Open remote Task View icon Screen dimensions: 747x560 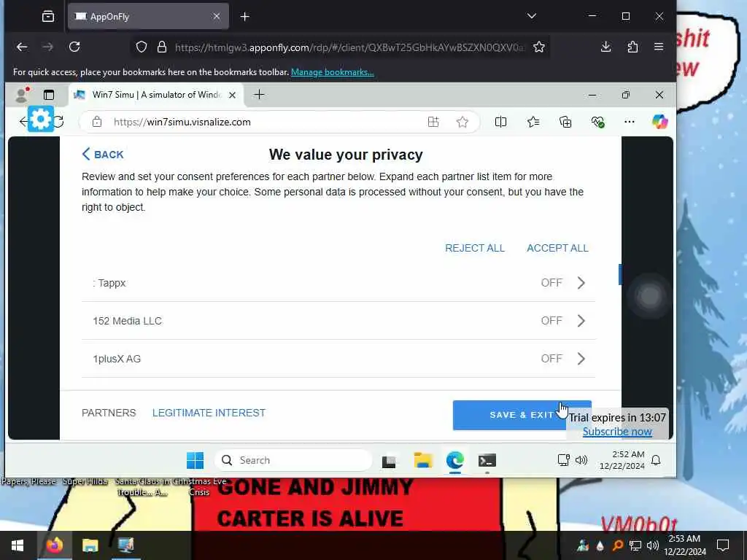pos(389,461)
